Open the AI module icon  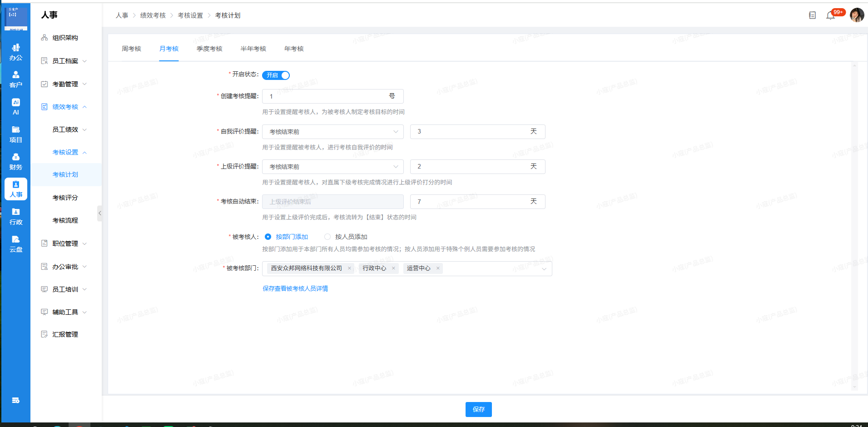[x=16, y=106]
